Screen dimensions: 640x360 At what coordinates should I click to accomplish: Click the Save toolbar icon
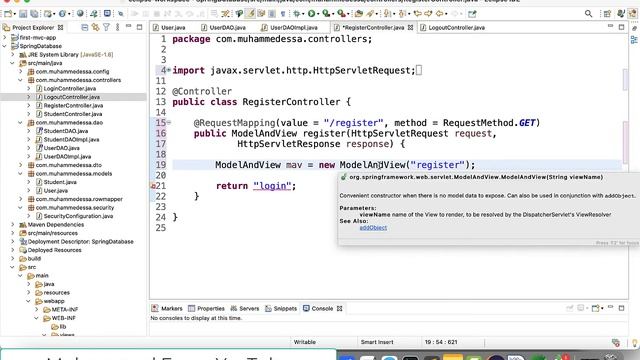[23, 14]
